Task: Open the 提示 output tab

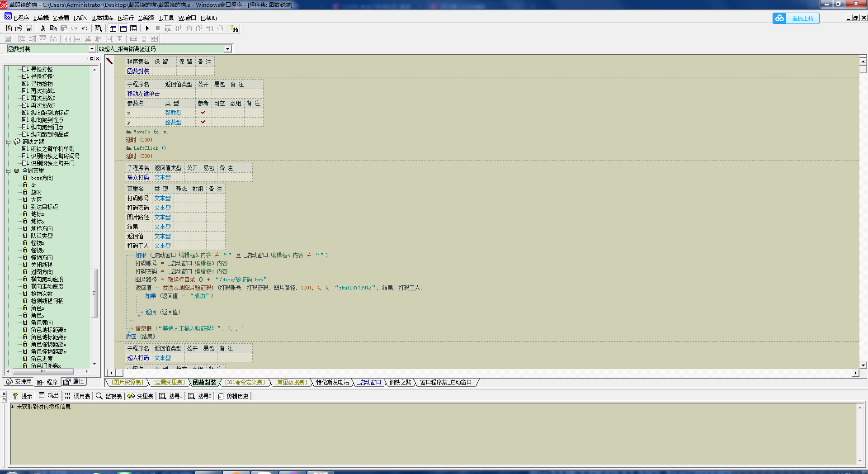Action: [23, 396]
